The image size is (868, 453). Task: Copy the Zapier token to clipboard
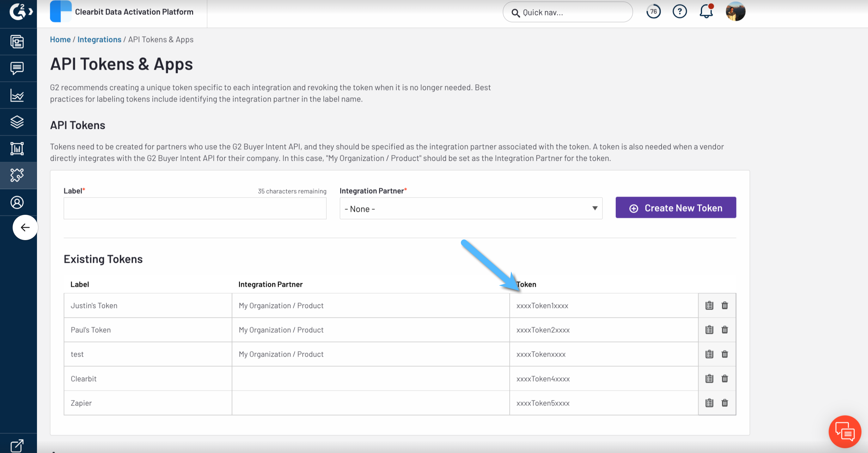709,403
